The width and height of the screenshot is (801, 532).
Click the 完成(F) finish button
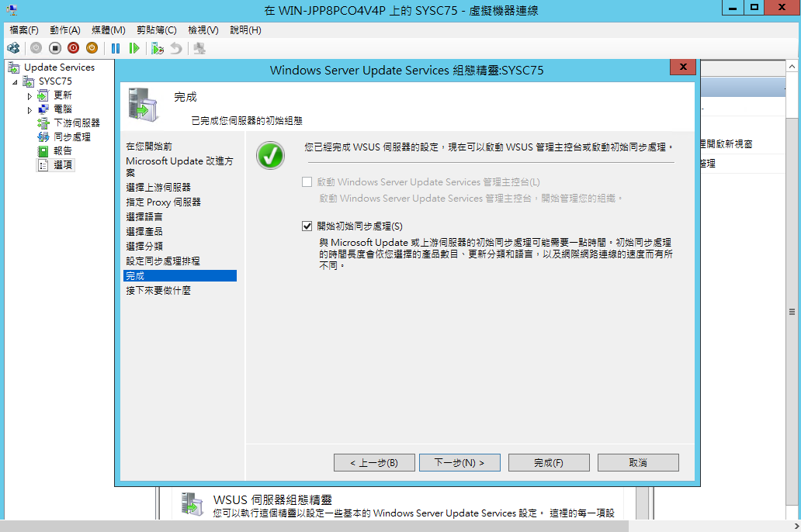coord(549,462)
